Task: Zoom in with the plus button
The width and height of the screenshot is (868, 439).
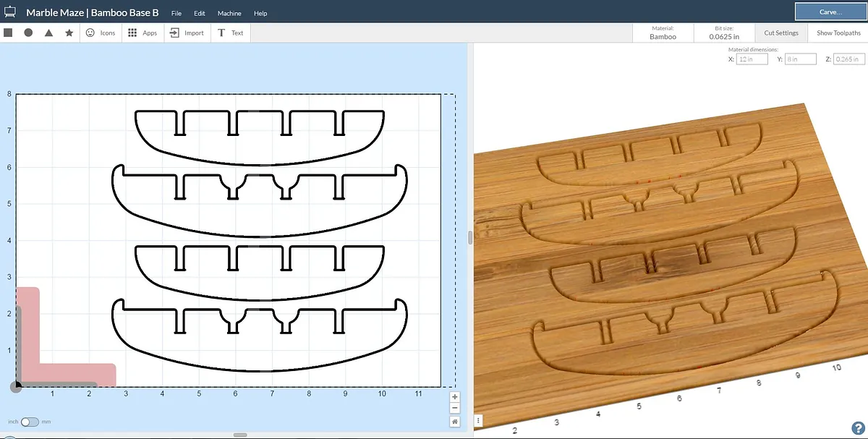Action: [x=455, y=396]
